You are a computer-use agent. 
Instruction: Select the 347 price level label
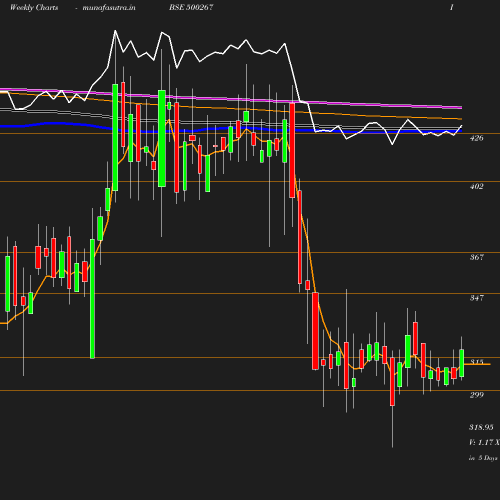[x=476, y=298]
